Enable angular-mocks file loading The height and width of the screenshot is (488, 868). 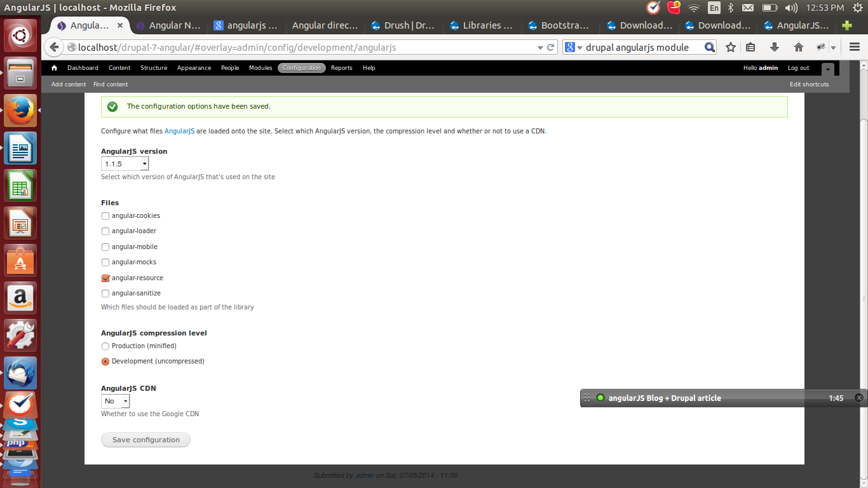click(x=105, y=262)
